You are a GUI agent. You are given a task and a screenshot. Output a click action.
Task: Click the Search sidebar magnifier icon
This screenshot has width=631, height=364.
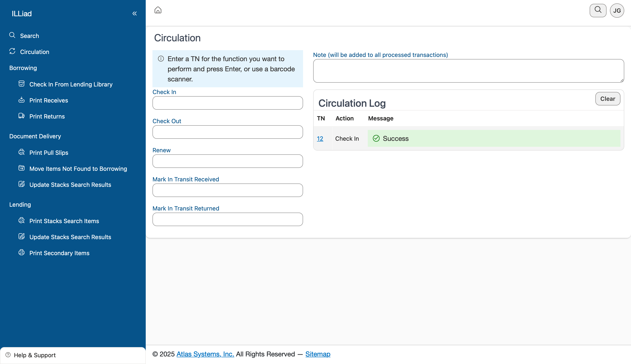(x=12, y=35)
